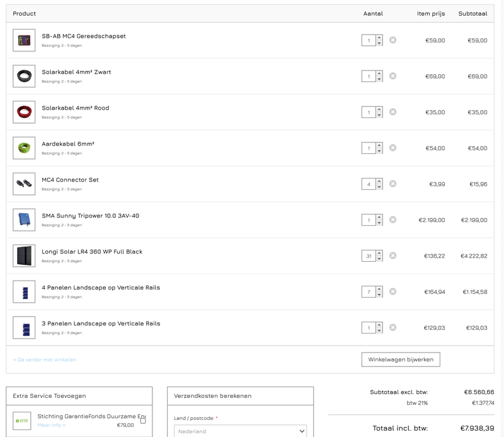This screenshot has width=504, height=437.
Task: Delete Aardekabel 6mm² from the cart
Action: click(392, 148)
